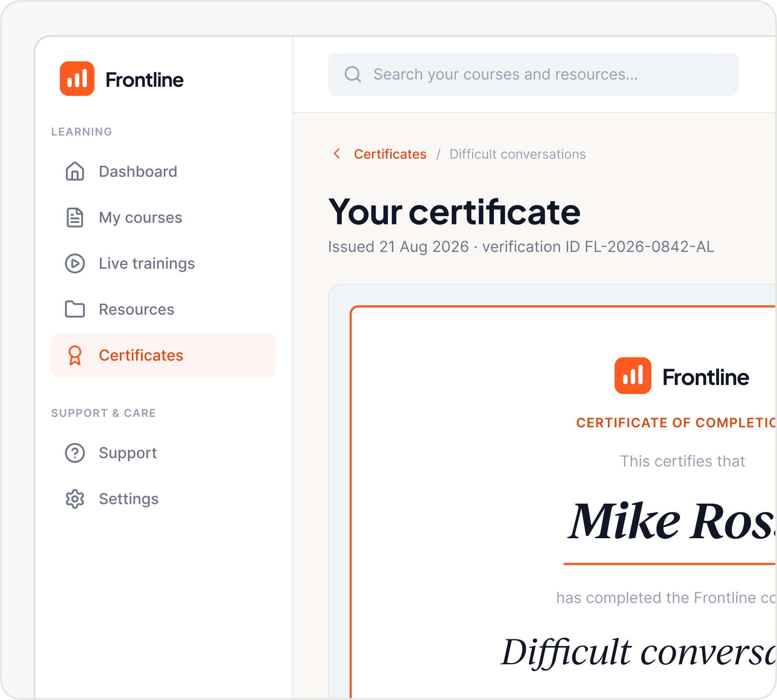The width and height of the screenshot is (777, 700).
Task: Click the 'Your certificate' page heading
Action: pyautogui.click(x=454, y=212)
